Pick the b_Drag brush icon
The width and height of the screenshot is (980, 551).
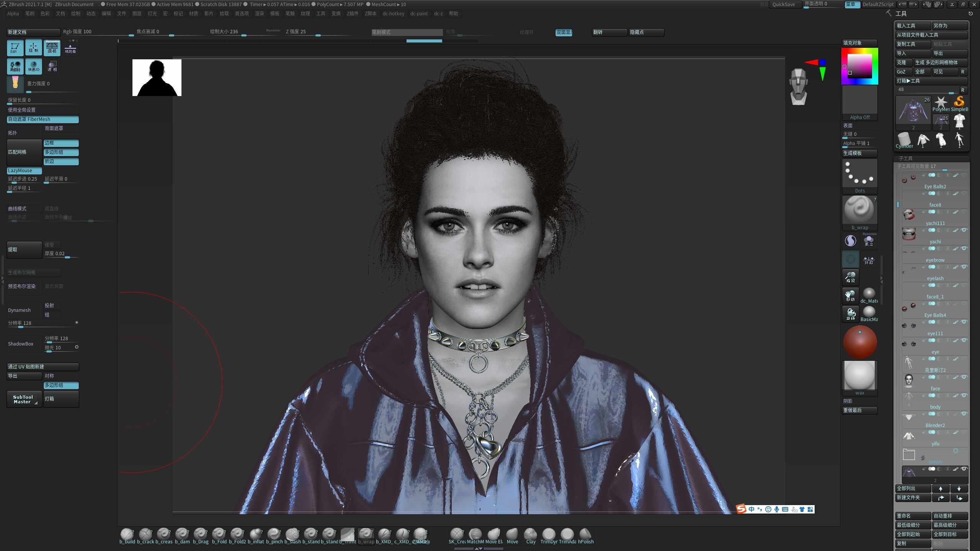pyautogui.click(x=201, y=536)
